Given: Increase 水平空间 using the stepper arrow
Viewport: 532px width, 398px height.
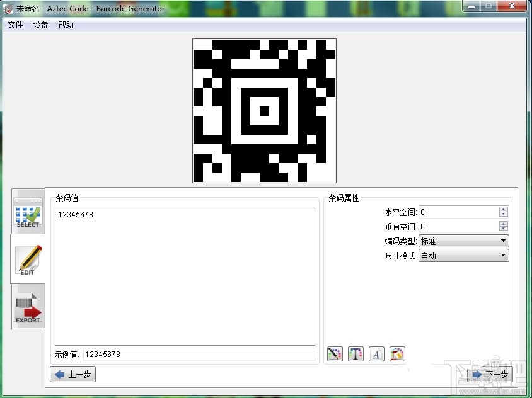Looking at the screenshot, I should [x=503, y=209].
